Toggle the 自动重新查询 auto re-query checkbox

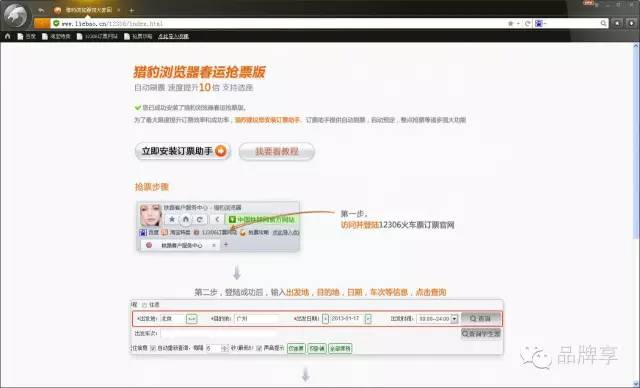(x=153, y=348)
